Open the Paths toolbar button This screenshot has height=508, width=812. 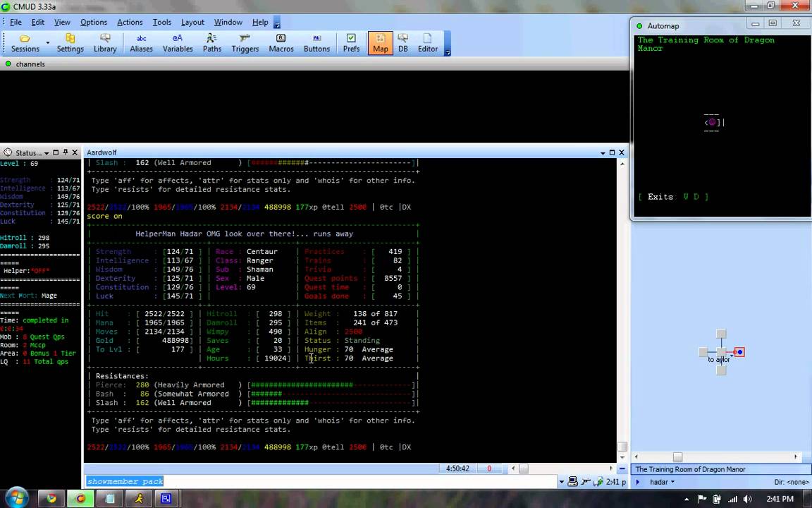(x=211, y=43)
